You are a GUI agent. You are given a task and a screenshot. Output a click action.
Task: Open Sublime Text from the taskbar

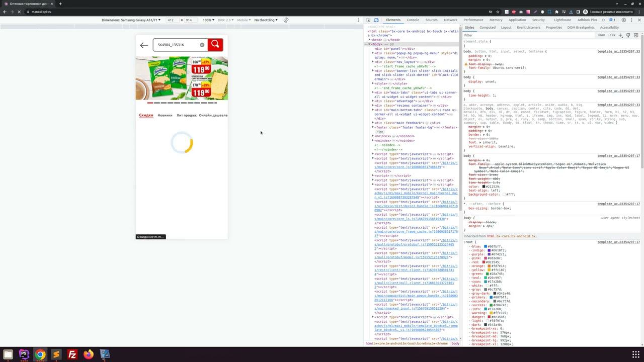coord(56,354)
